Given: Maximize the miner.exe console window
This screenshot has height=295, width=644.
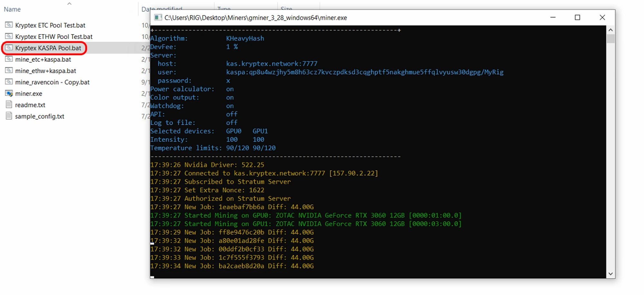Looking at the screenshot, I should (x=577, y=17).
